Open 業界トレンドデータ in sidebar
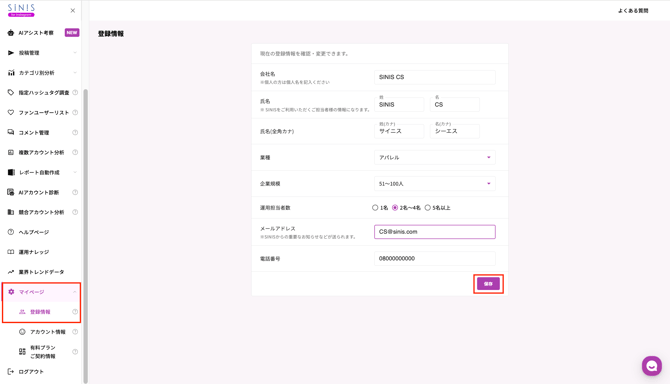 tap(41, 272)
